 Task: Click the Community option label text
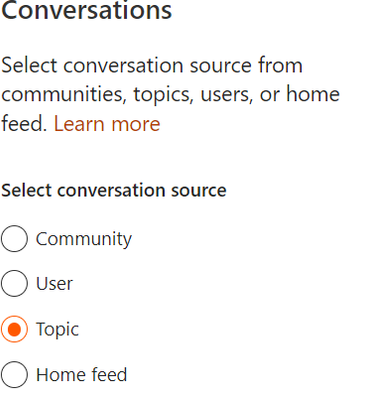pos(84,239)
